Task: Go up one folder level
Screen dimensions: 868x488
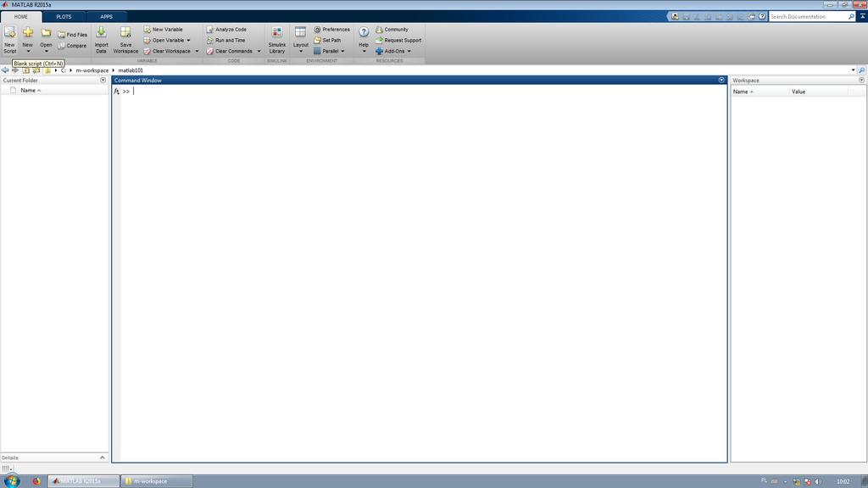Action: point(26,70)
